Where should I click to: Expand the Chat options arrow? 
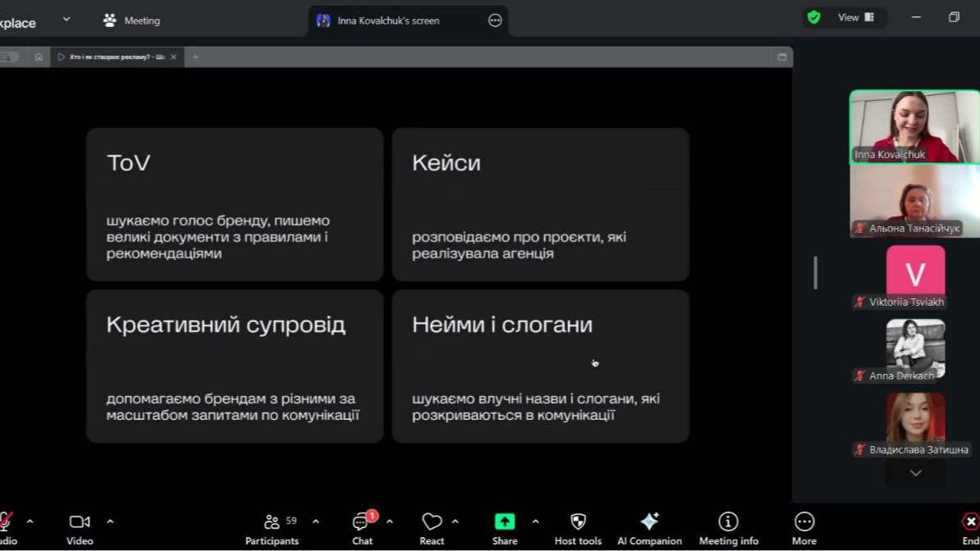point(390,521)
